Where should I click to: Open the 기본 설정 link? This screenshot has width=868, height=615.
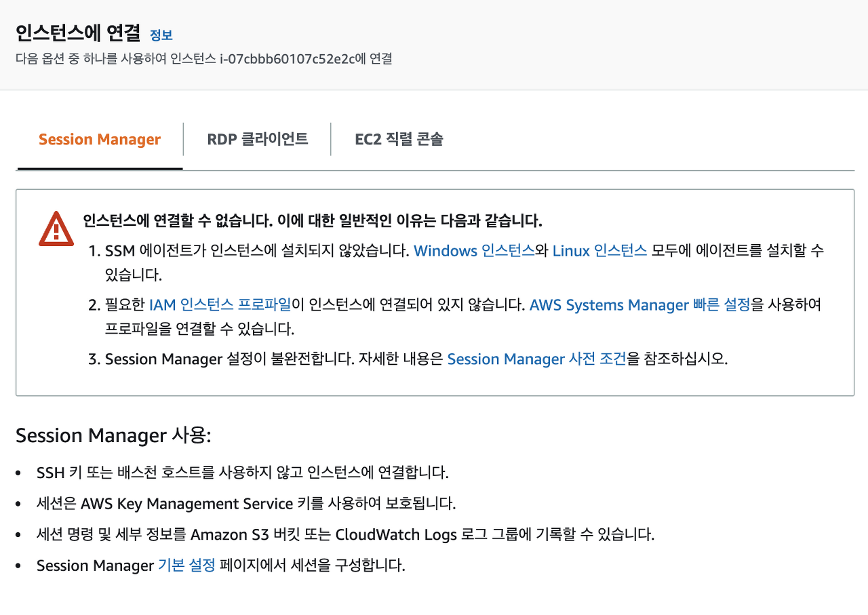(x=186, y=565)
